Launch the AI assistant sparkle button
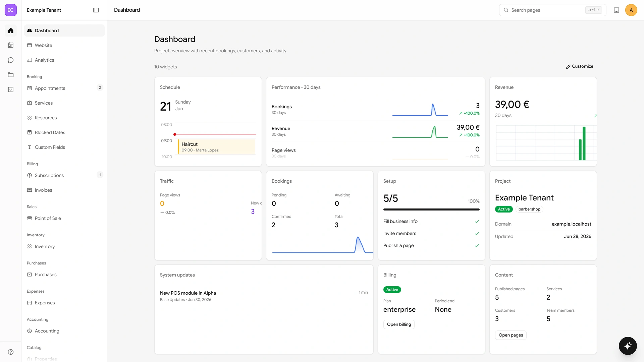644x362 pixels. click(x=628, y=346)
